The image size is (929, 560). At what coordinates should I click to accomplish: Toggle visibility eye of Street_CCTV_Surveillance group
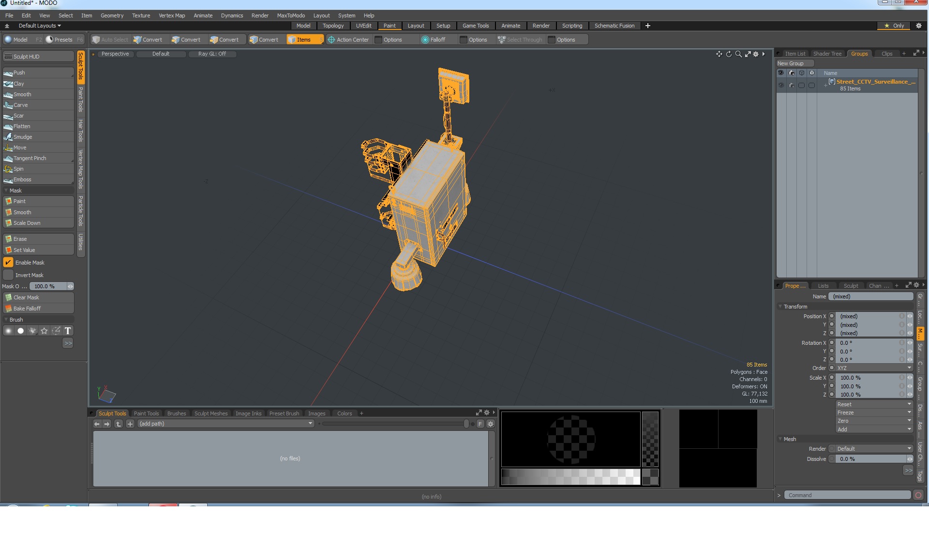[x=780, y=85]
